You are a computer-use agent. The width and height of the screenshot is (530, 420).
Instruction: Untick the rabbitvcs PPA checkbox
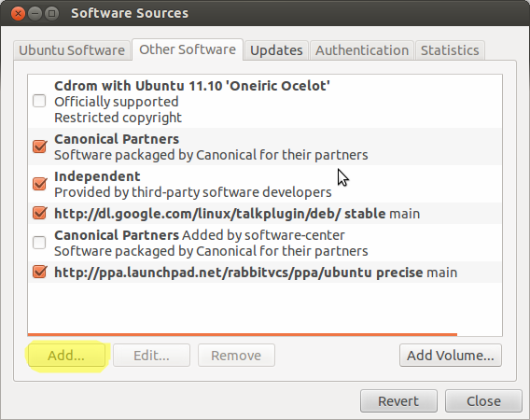39,272
